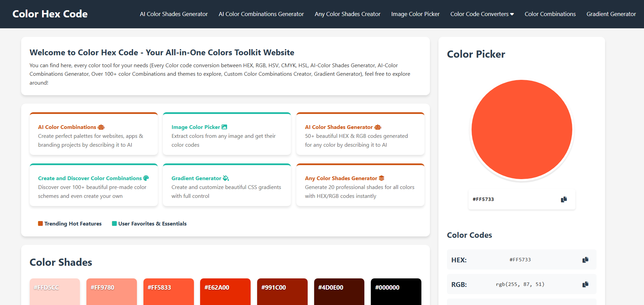
Task: Open AI Color Combinations Generator in navbar
Action: pyautogui.click(x=261, y=14)
